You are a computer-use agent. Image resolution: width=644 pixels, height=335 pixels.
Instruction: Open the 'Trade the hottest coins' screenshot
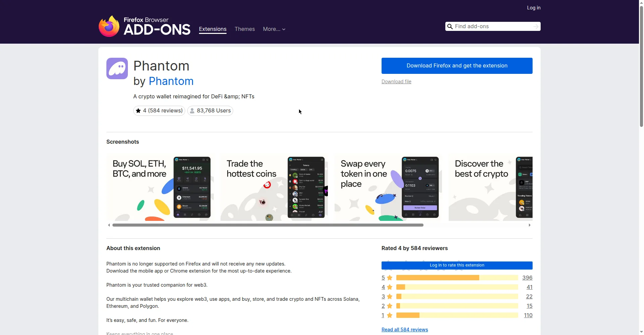click(274, 187)
